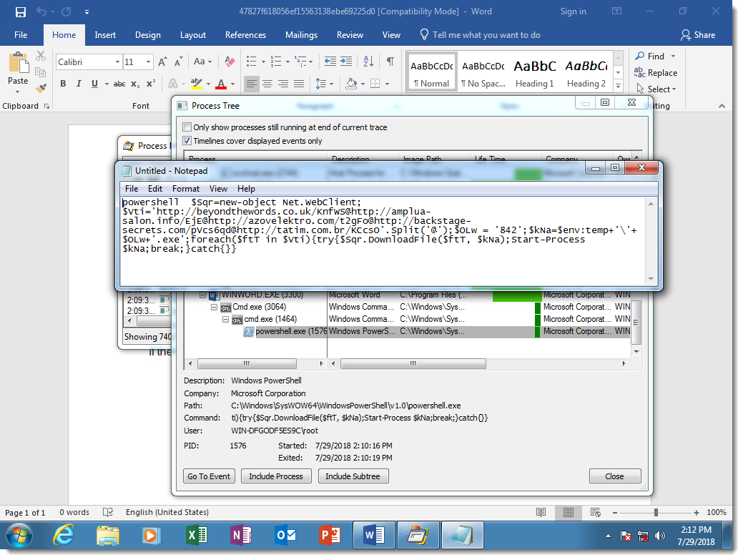This screenshot has height=560, width=743.
Task: Clear all formatting eraser icon
Action: (x=230, y=62)
